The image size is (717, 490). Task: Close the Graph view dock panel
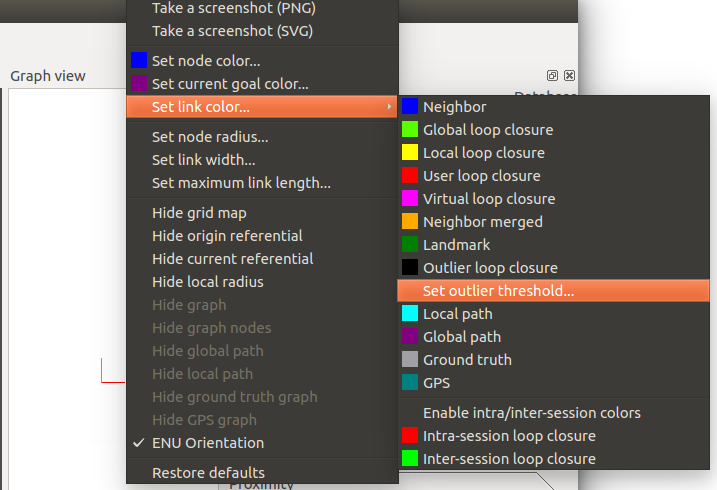(x=569, y=76)
